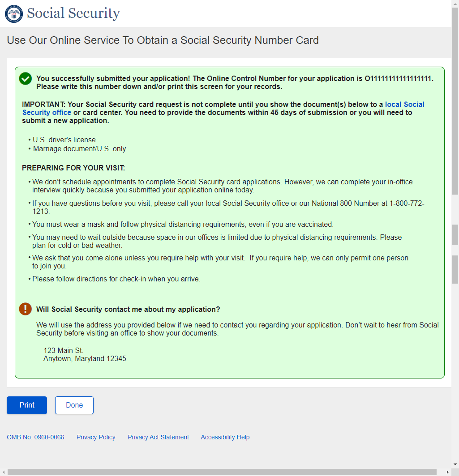
Task: Open the Privacy Policy footer link
Action: tap(96, 437)
